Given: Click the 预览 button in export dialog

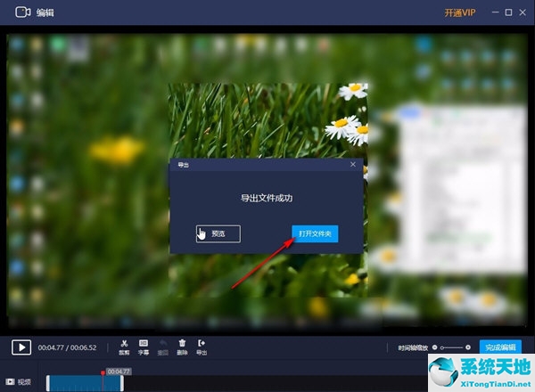Looking at the screenshot, I should pos(218,233).
